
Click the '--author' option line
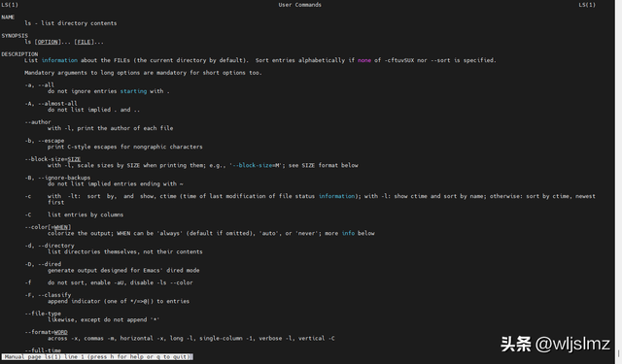point(38,122)
